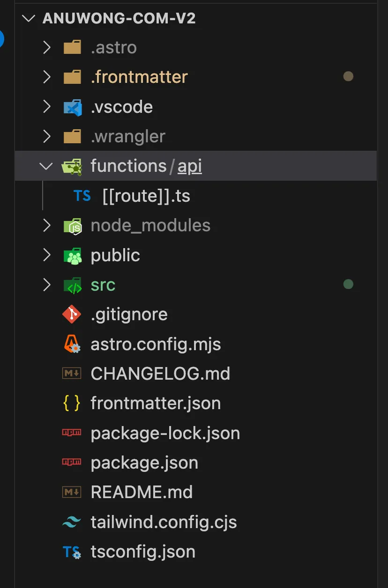Select the public folder name

tap(115, 256)
